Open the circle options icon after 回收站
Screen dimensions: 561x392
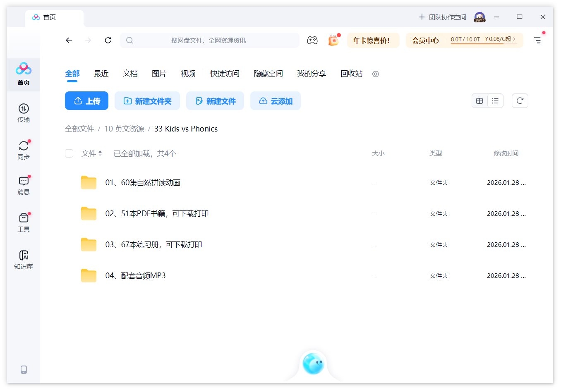[x=375, y=74]
